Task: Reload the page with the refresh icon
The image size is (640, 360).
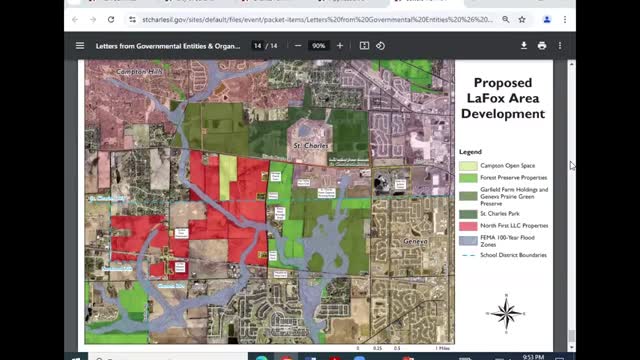Action: [x=111, y=20]
